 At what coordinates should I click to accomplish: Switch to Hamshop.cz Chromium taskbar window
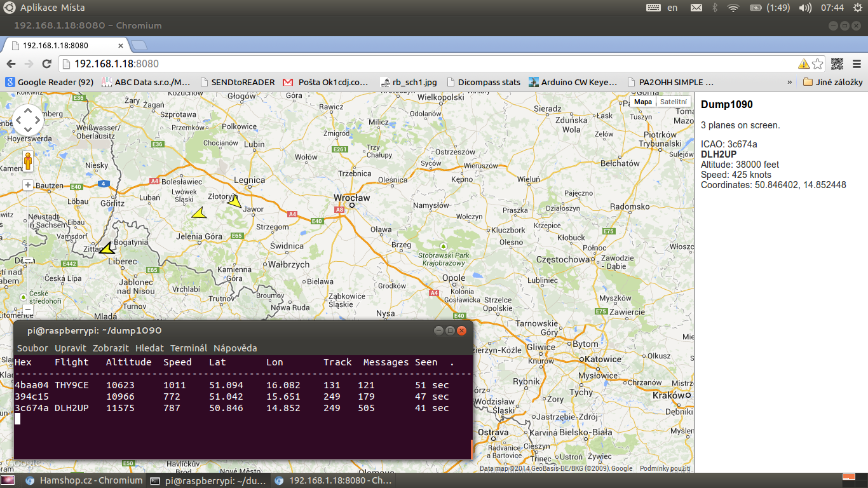pos(84,480)
